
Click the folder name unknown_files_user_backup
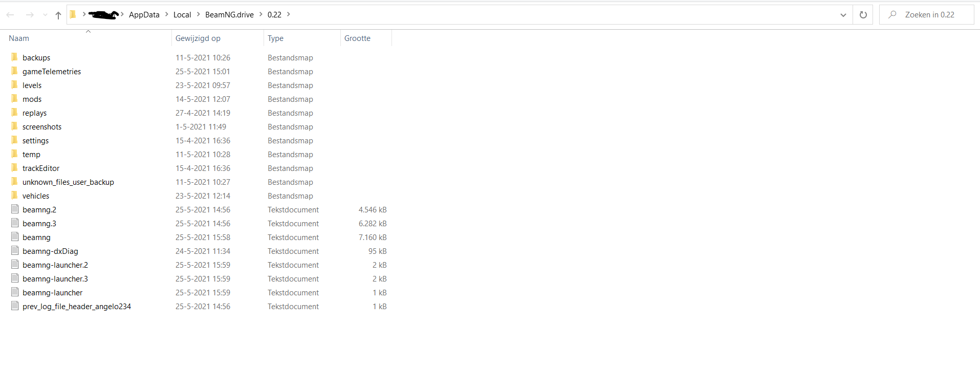(x=68, y=182)
